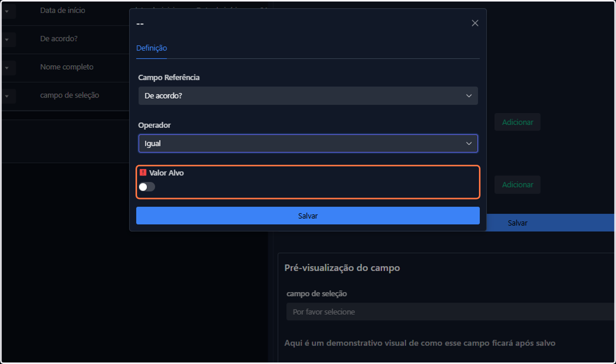Click the Operador label
The width and height of the screenshot is (616, 364).
point(155,125)
